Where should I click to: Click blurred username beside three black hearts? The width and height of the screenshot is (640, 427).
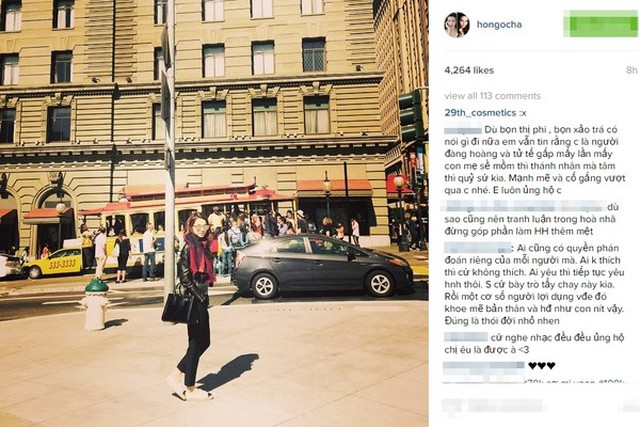[484, 365]
